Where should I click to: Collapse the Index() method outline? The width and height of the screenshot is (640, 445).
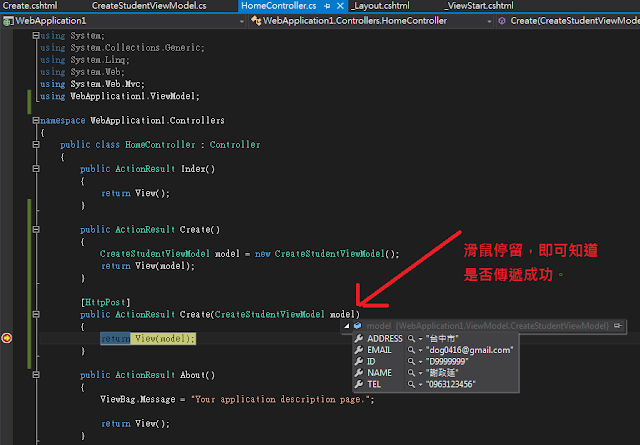pos(36,169)
